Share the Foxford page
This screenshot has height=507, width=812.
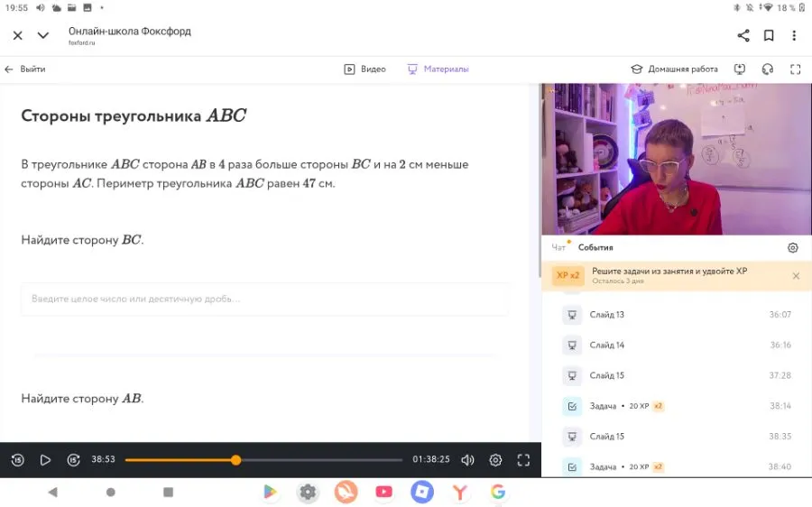743,35
